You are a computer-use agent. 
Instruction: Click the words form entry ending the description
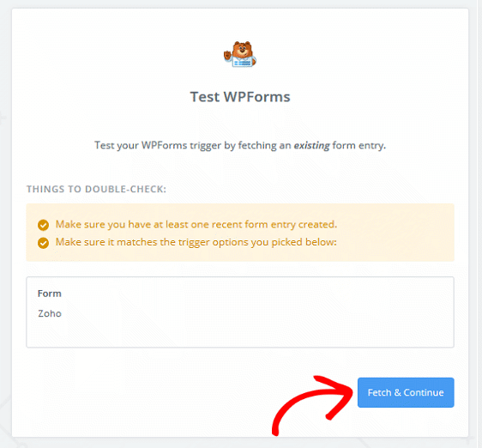(358, 145)
